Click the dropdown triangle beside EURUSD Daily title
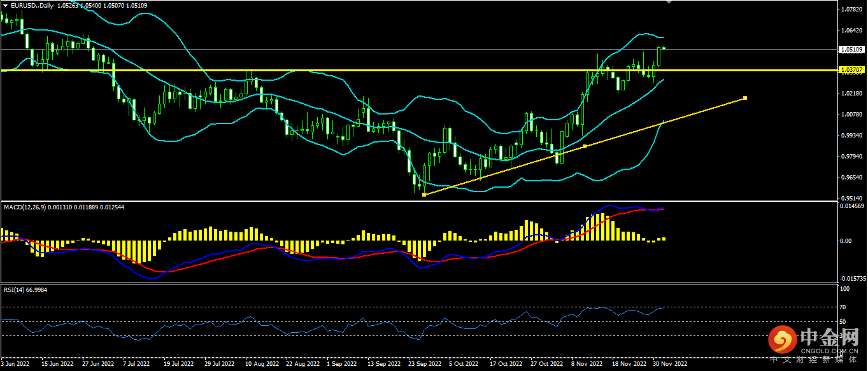This screenshot has width=868, height=371. coord(6,6)
